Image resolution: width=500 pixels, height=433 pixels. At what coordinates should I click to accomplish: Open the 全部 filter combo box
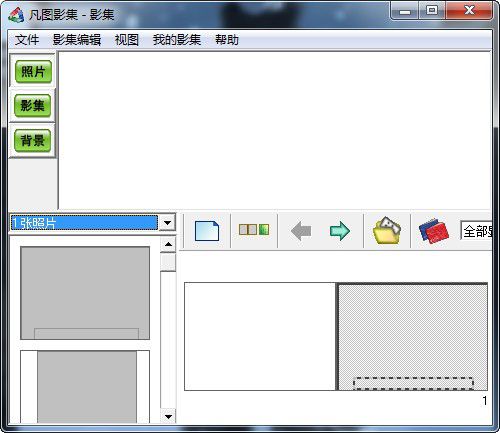[477, 231]
